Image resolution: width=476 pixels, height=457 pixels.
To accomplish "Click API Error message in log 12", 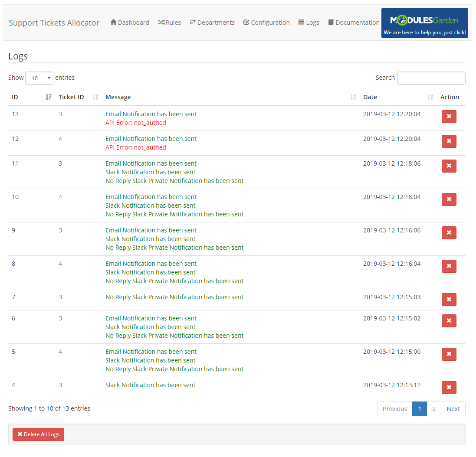I will coord(136,147).
